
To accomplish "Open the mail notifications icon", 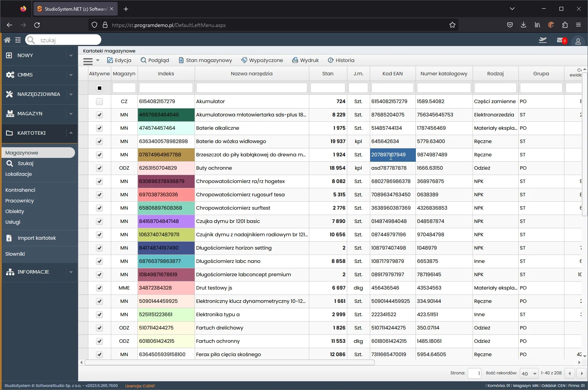I will (x=560, y=40).
